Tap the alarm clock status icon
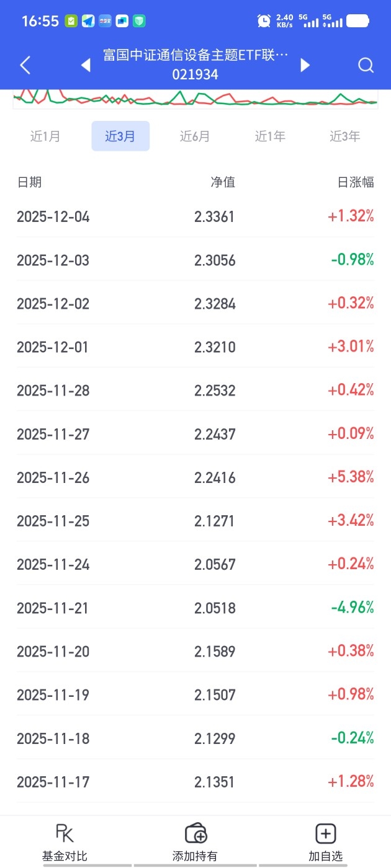This screenshot has height=868, width=391. (x=264, y=21)
